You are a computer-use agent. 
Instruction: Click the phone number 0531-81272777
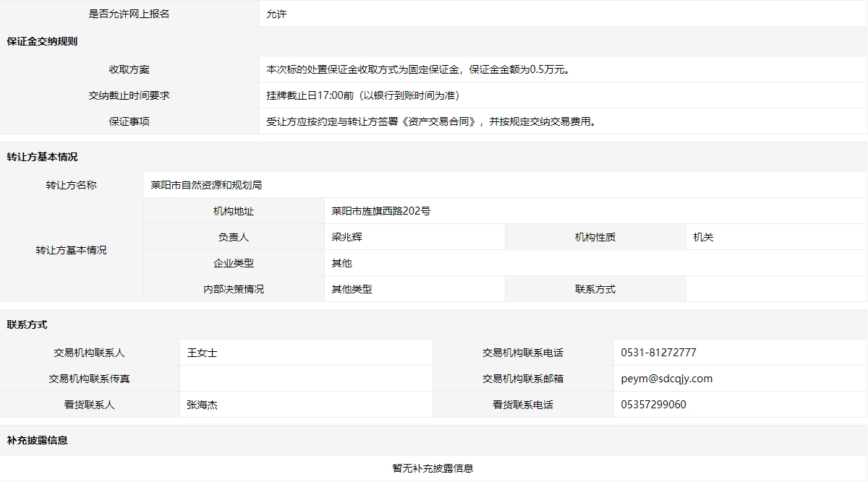pyautogui.click(x=658, y=353)
